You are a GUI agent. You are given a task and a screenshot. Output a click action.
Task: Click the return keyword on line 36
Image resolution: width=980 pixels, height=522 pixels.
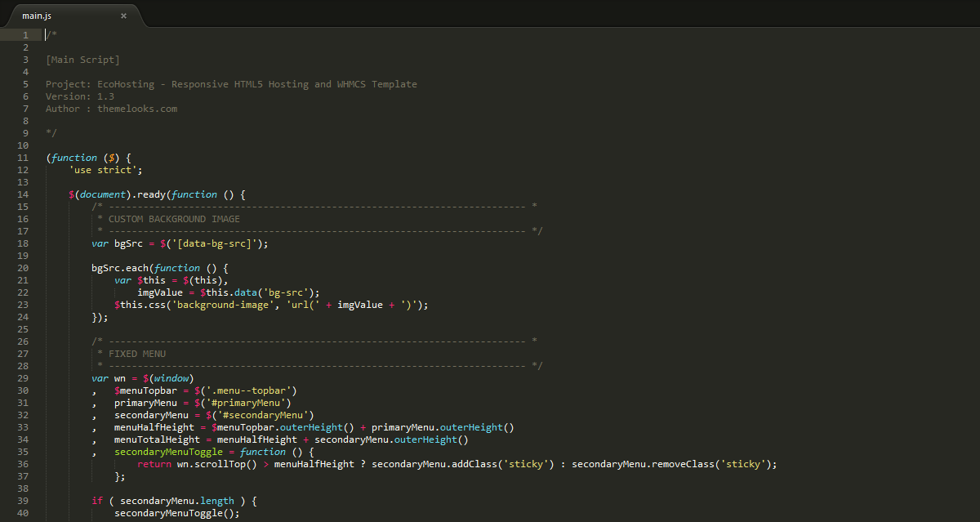click(154, 464)
